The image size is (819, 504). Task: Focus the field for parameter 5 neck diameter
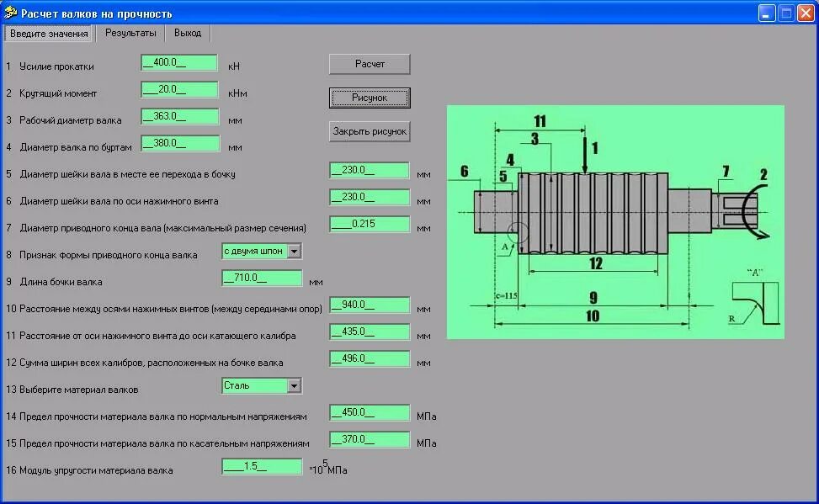(370, 170)
